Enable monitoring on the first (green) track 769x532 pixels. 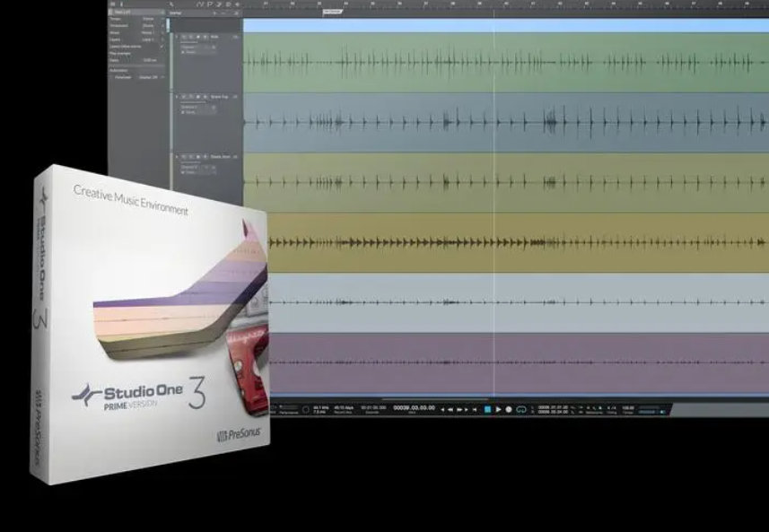click(205, 37)
